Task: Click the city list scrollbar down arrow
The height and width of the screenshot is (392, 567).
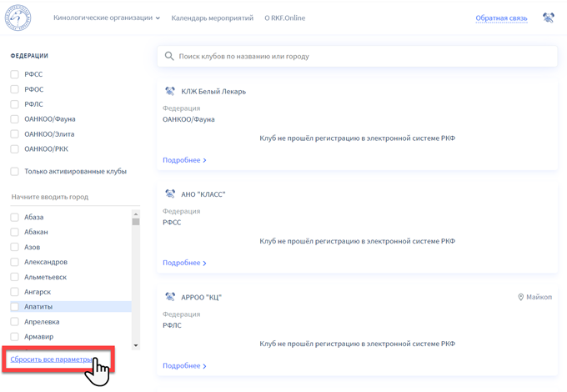Action: tap(136, 345)
